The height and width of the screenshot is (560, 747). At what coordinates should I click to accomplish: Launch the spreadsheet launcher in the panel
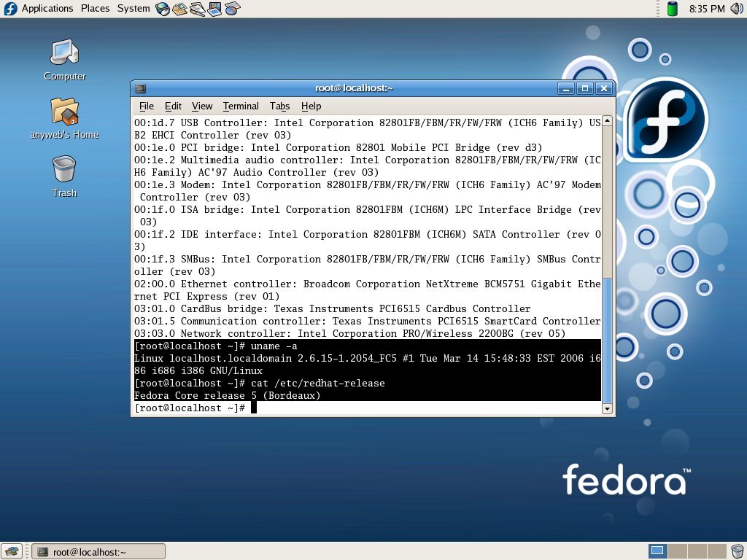coord(233,9)
